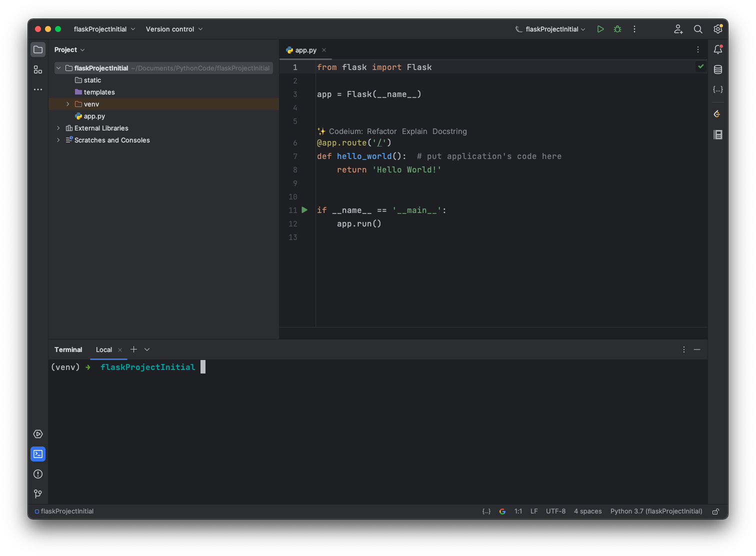Toggle the Project tool window folder icon

[38, 49]
